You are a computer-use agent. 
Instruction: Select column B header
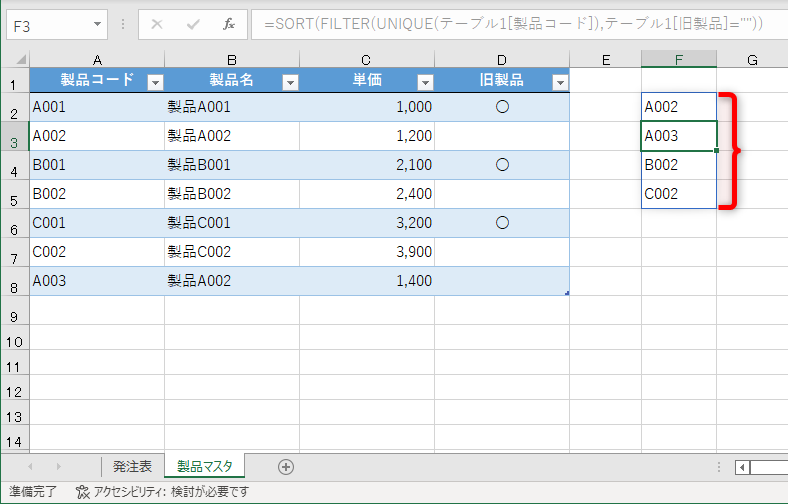[x=232, y=59]
